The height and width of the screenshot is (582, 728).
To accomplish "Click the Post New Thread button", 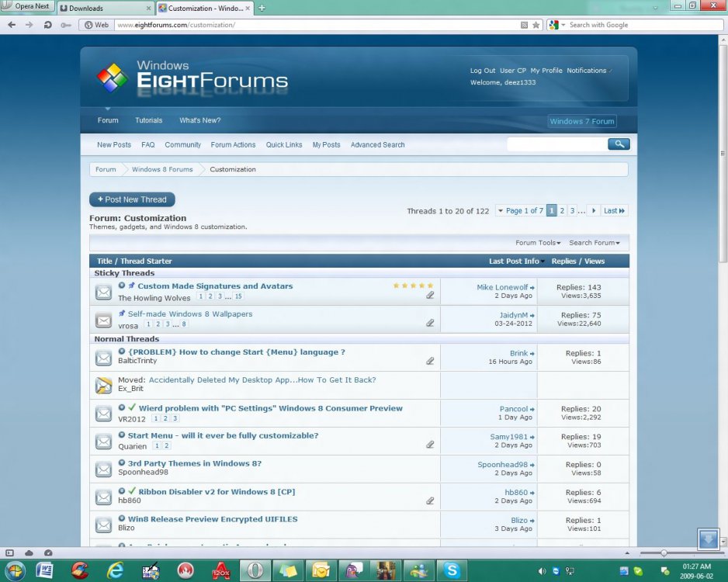I will [x=132, y=199].
